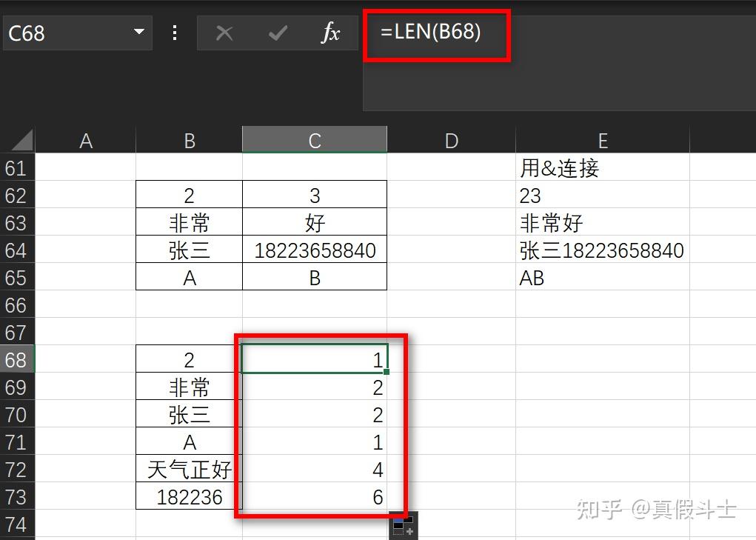Select the row 67 header
Screen dimensions: 756x540
tap(17, 332)
